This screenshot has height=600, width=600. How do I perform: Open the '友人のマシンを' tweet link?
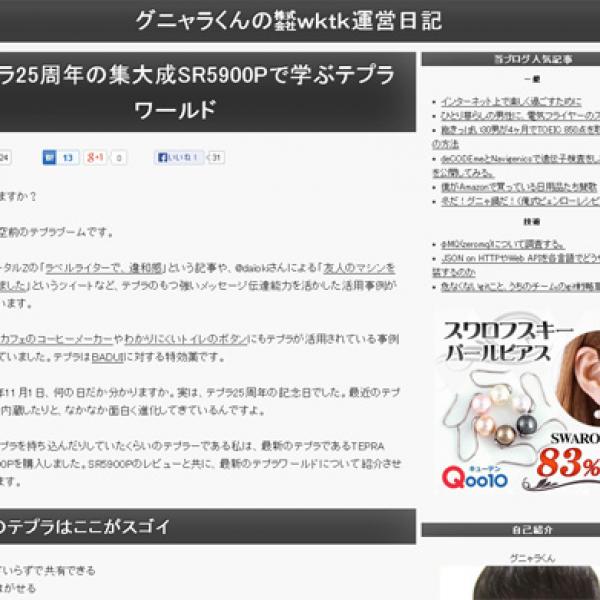[359, 268]
